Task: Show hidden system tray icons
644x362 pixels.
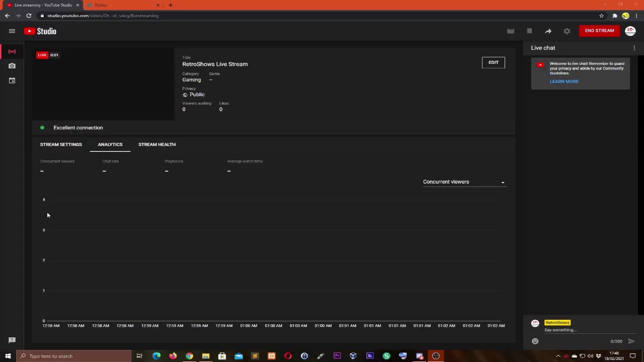Action: 558,356
